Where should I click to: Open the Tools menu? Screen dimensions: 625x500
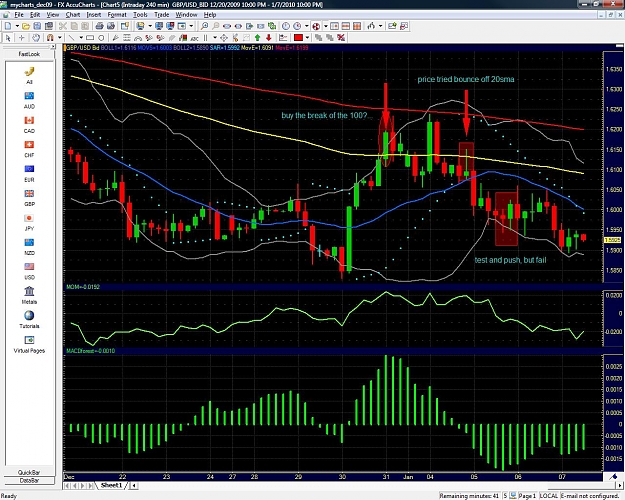[x=140, y=15]
